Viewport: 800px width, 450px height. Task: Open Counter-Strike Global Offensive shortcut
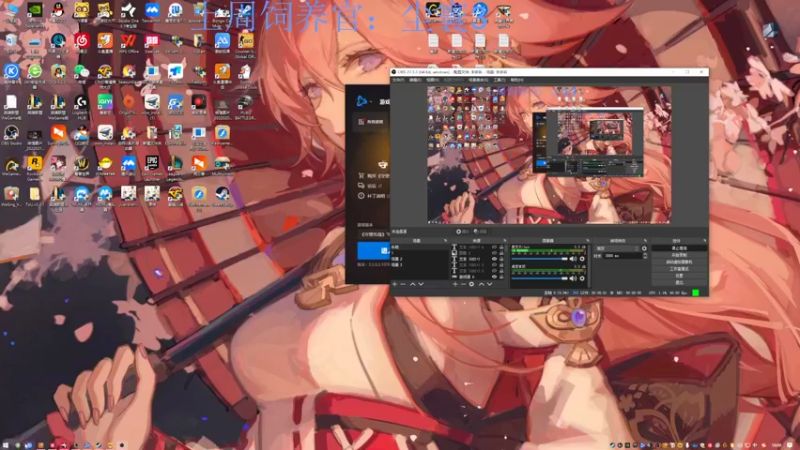246,41
